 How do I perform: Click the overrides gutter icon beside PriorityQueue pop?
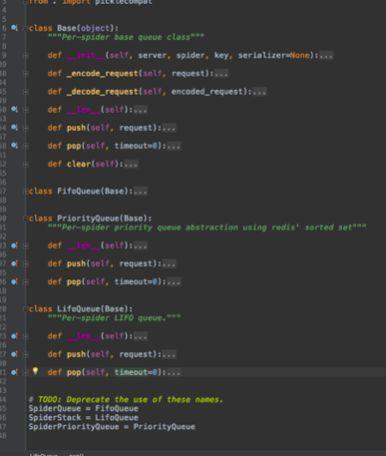[14, 282]
